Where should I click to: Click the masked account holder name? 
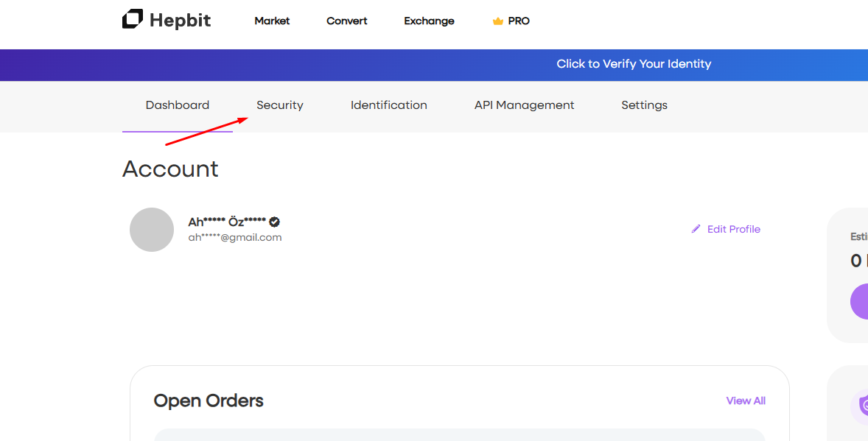click(x=227, y=222)
